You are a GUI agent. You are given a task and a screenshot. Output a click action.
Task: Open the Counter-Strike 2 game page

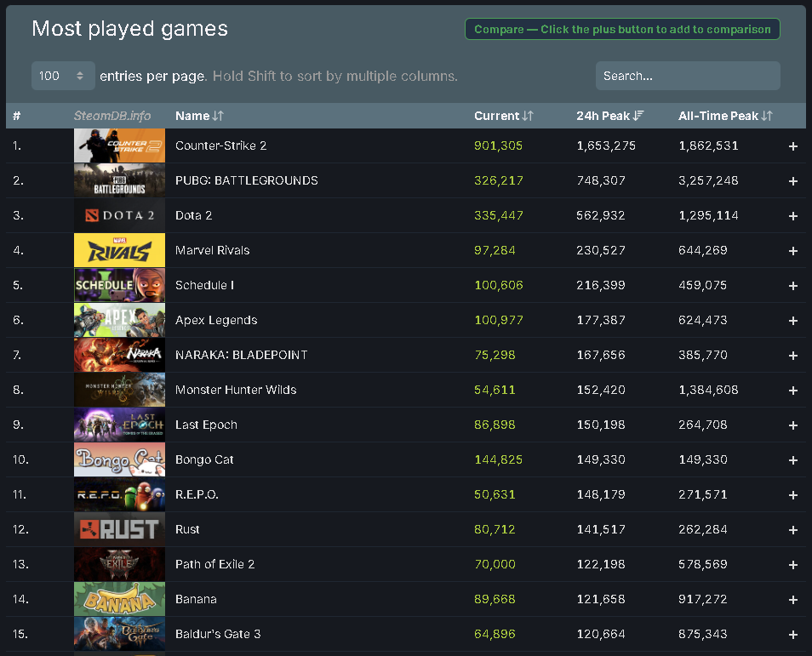pos(220,145)
